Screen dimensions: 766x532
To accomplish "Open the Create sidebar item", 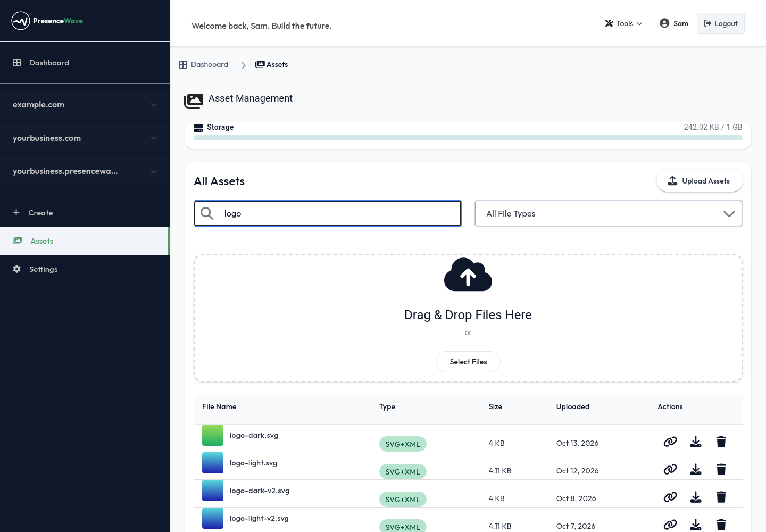I will tap(85, 213).
